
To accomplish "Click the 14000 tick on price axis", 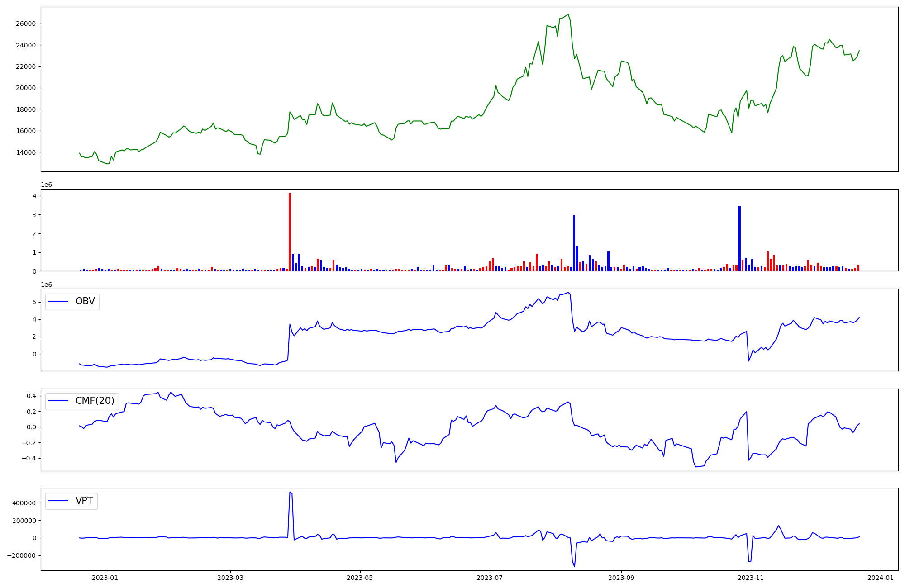I will point(26,152).
